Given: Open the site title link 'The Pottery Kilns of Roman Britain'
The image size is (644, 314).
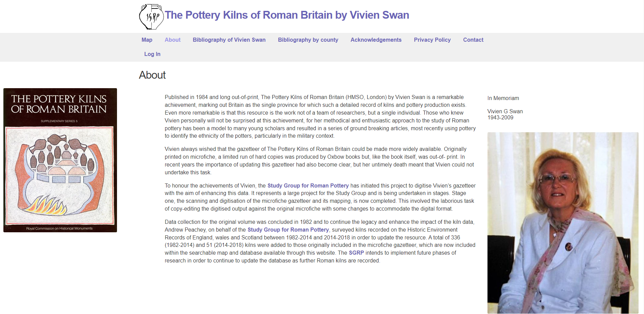Looking at the screenshot, I should pos(287,15).
